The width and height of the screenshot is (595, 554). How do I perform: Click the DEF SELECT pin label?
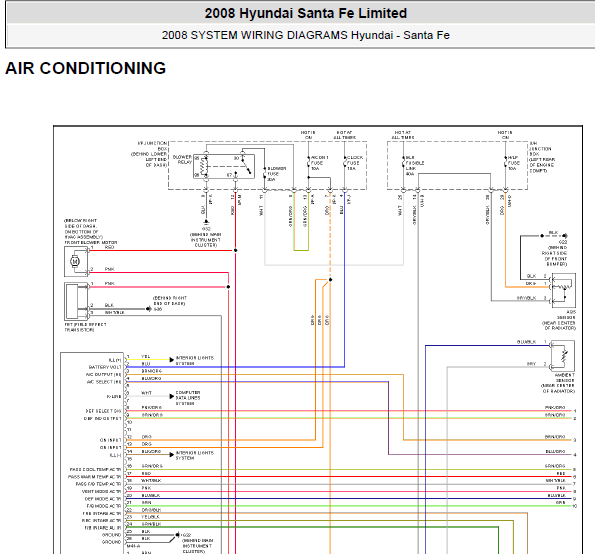tap(103, 411)
